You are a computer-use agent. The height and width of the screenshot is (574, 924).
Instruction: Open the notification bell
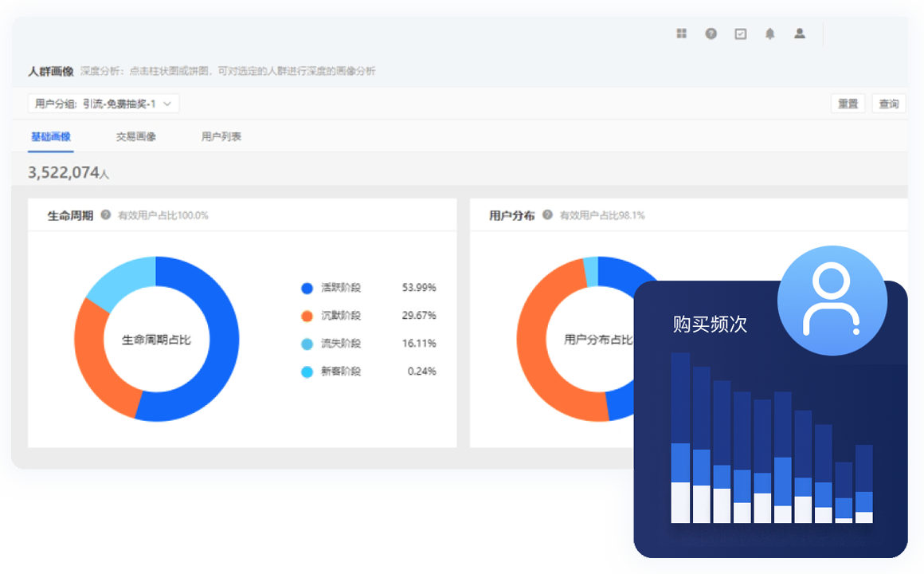coord(770,33)
